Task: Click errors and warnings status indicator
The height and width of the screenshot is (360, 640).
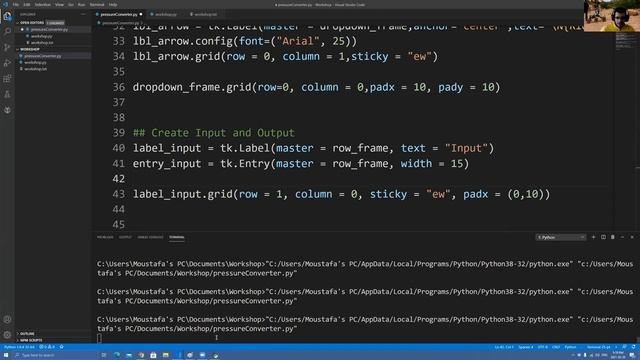Action: click(47, 347)
